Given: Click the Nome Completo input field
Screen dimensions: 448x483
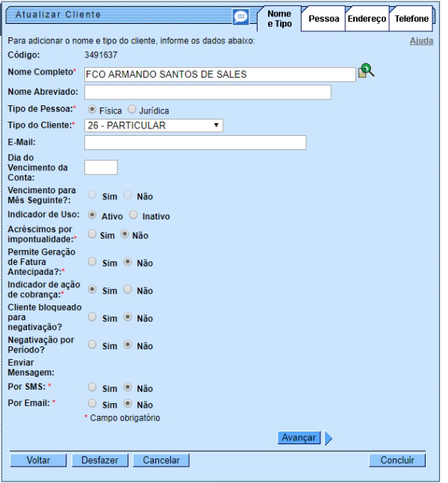Looking at the screenshot, I should tap(220, 75).
